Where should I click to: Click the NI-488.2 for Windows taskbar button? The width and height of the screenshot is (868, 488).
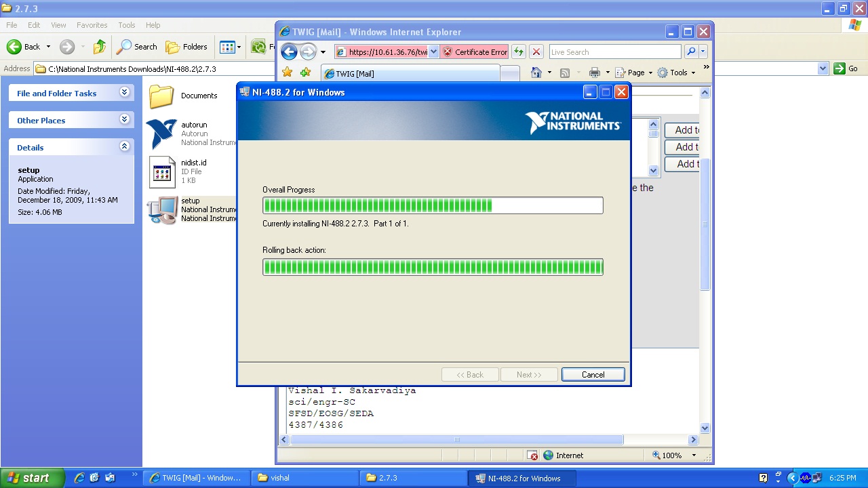point(522,478)
